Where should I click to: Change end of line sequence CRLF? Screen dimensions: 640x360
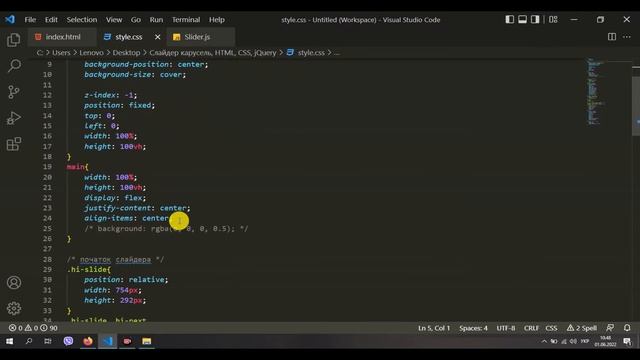(531, 328)
